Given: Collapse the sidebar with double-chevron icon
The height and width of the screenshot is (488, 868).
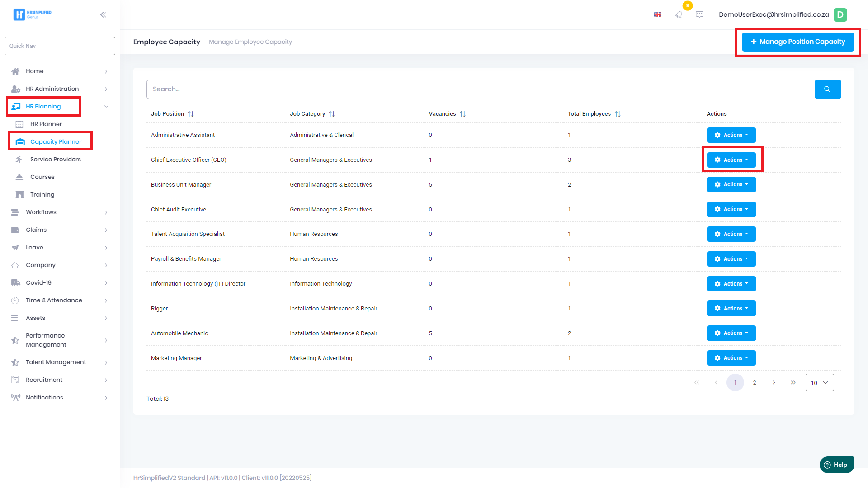Looking at the screenshot, I should [x=103, y=14].
